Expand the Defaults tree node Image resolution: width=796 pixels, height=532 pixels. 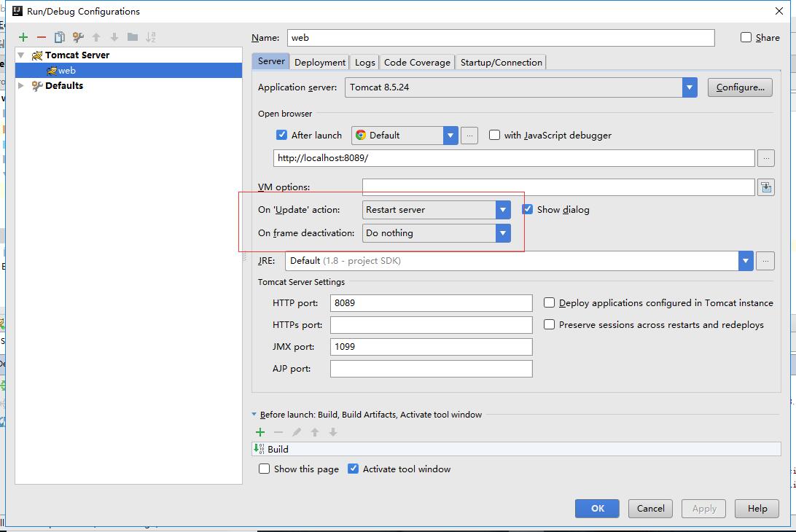point(21,85)
